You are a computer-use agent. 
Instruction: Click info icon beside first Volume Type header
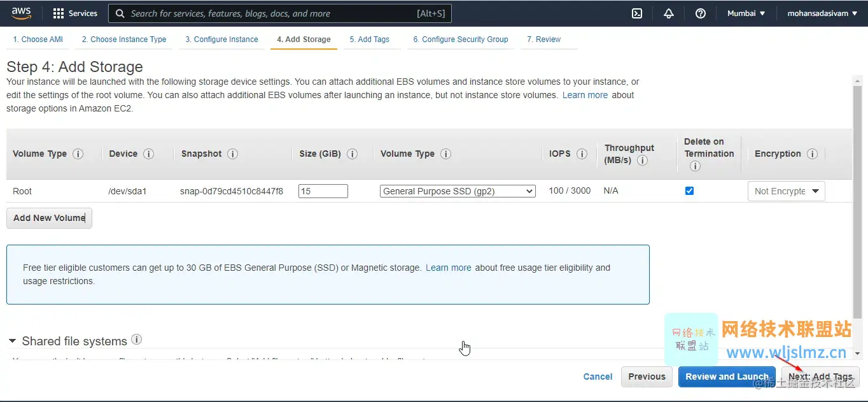pyautogui.click(x=78, y=154)
